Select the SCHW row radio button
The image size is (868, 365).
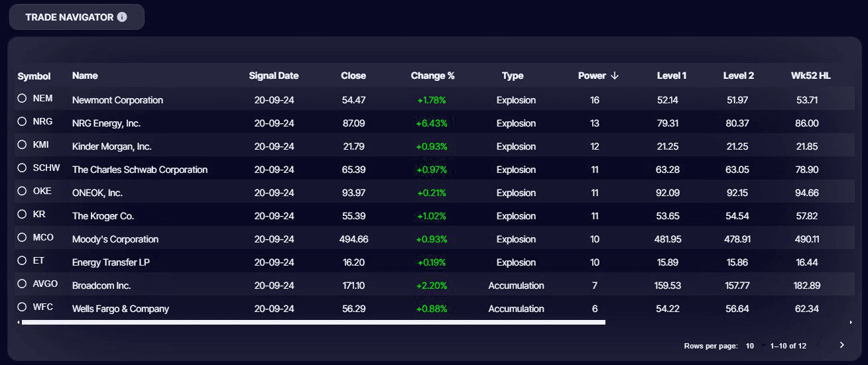[x=22, y=168]
